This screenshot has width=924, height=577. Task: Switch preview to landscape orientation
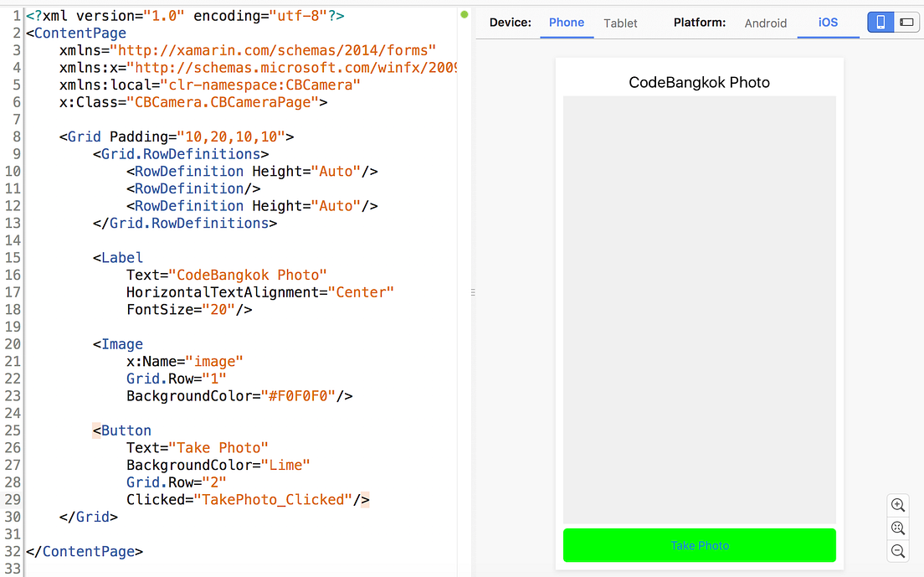[905, 22]
